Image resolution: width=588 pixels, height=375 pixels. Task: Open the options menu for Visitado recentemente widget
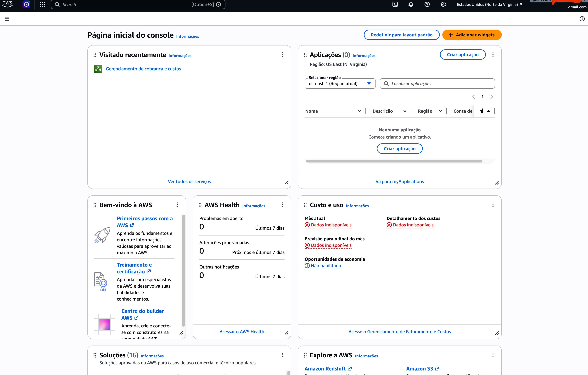click(x=283, y=55)
